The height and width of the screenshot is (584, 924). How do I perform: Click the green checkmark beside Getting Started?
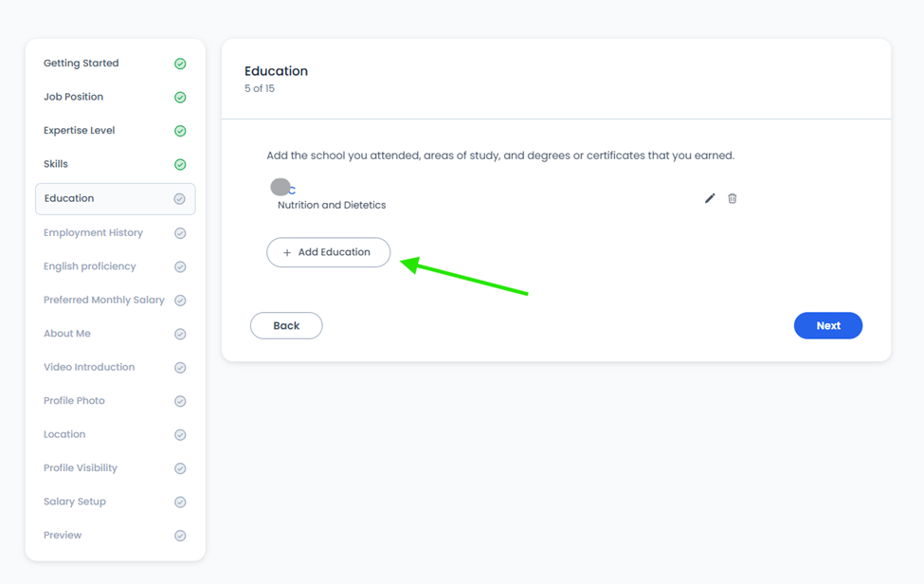[x=180, y=64]
